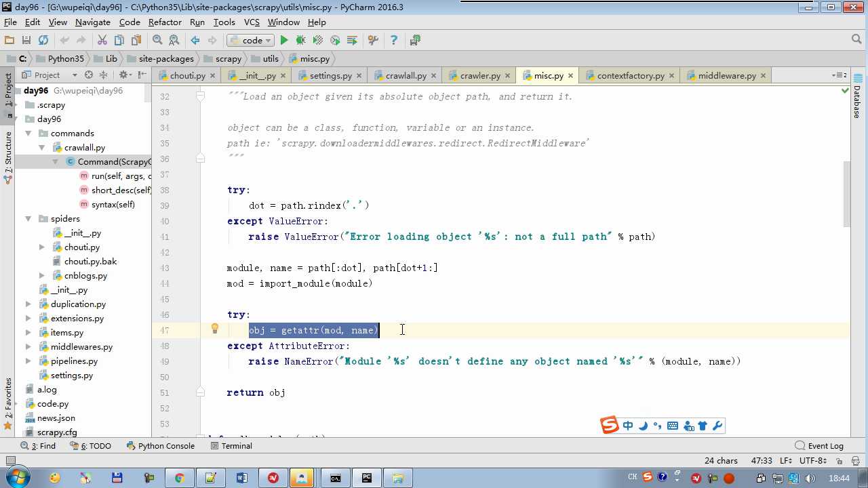This screenshot has height=488, width=868.
Task: Start debugging with the bug icon
Action: point(301,41)
